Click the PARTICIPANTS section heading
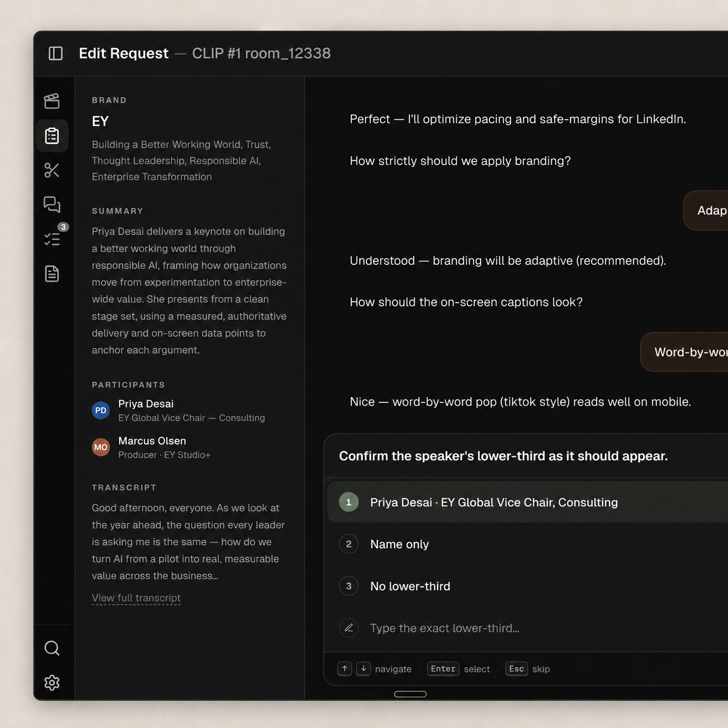 pyautogui.click(x=128, y=385)
